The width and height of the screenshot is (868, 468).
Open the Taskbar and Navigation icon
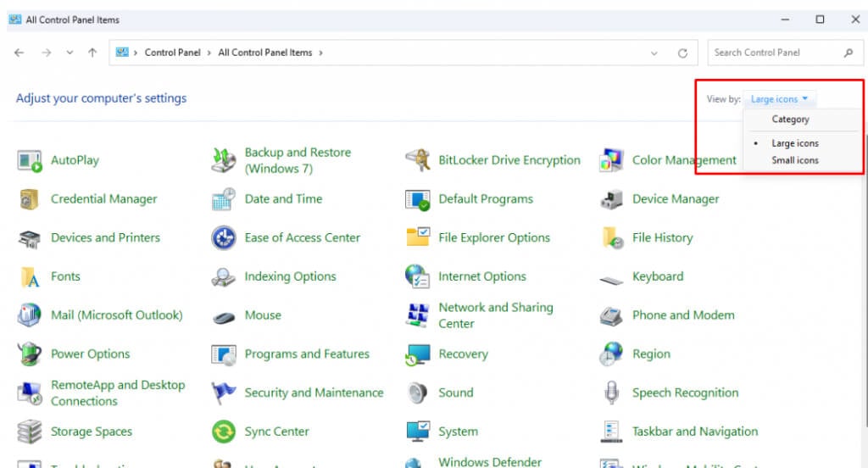611,432
